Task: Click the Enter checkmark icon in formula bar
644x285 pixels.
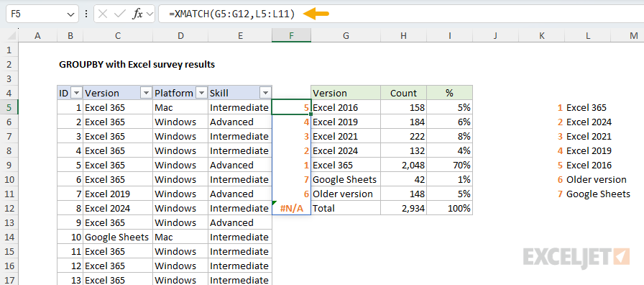Action: tap(120, 14)
